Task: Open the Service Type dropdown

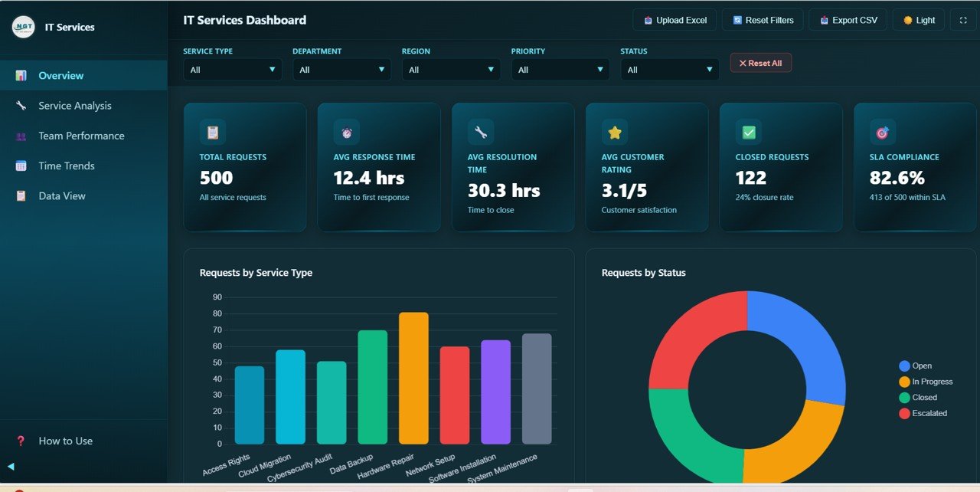Action: coord(232,69)
